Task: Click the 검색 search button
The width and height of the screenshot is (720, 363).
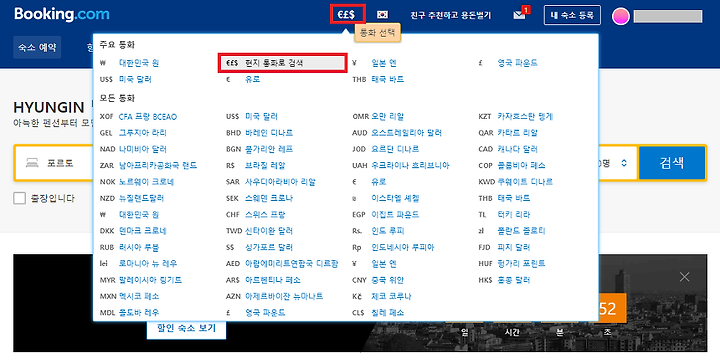Action: click(672, 162)
